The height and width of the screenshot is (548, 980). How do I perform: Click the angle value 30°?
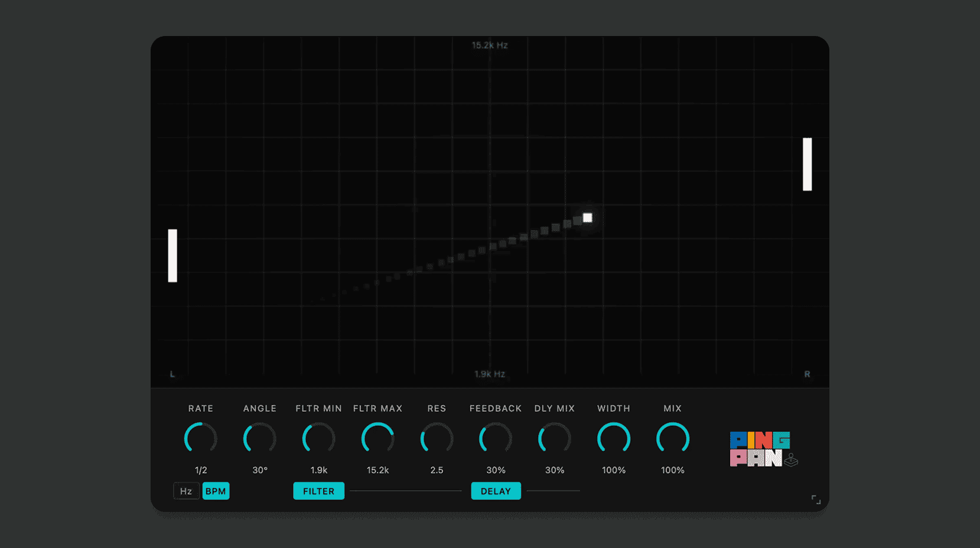(x=260, y=470)
